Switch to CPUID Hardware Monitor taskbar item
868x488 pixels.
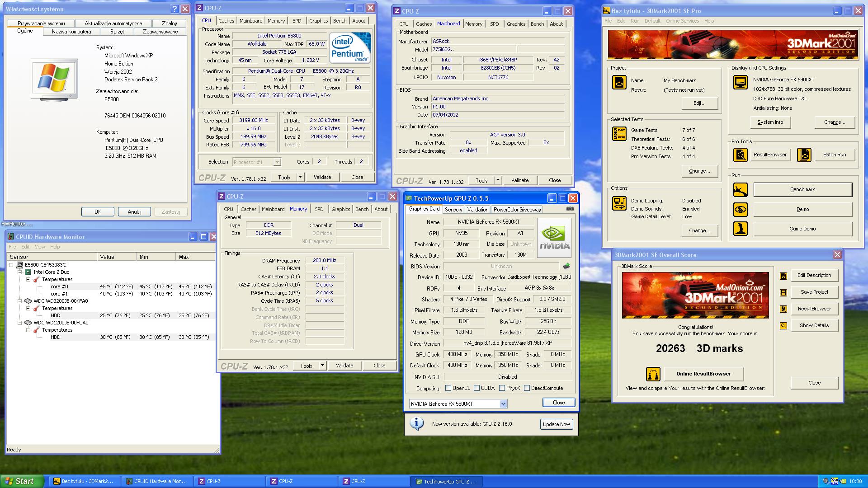[157, 482]
